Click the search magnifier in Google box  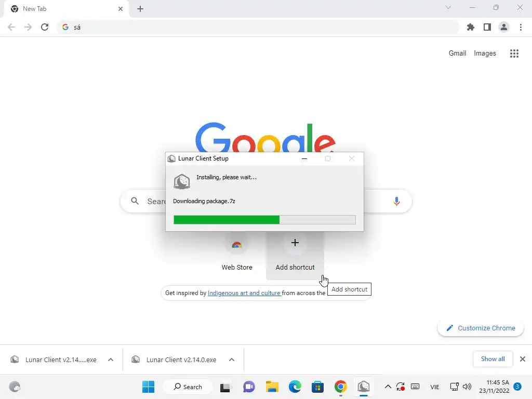click(135, 201)
